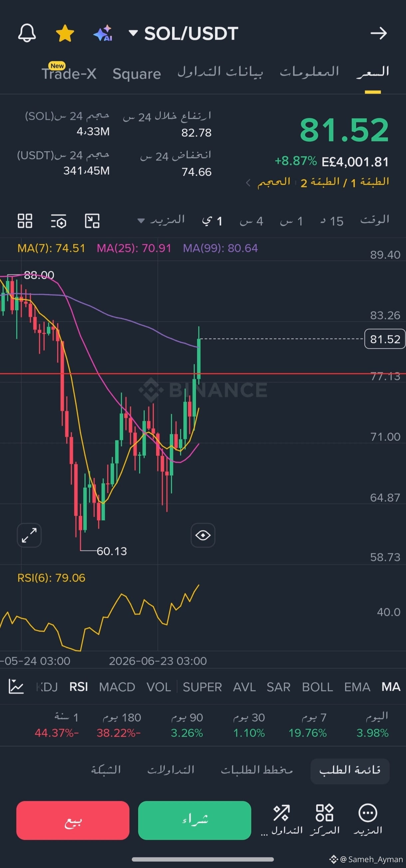Tap the large 81.52 price

[x=344, y=130]
